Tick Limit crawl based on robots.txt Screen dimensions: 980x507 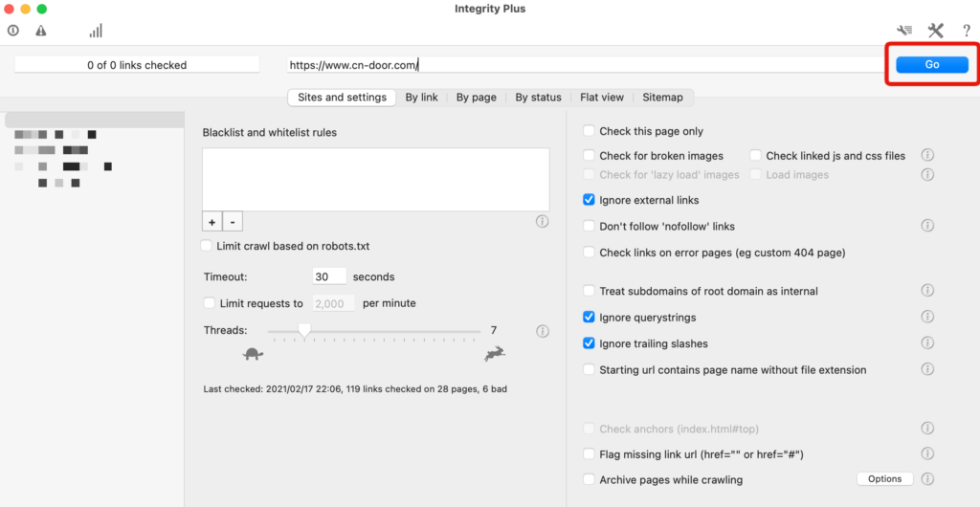(x=207, y=246)
